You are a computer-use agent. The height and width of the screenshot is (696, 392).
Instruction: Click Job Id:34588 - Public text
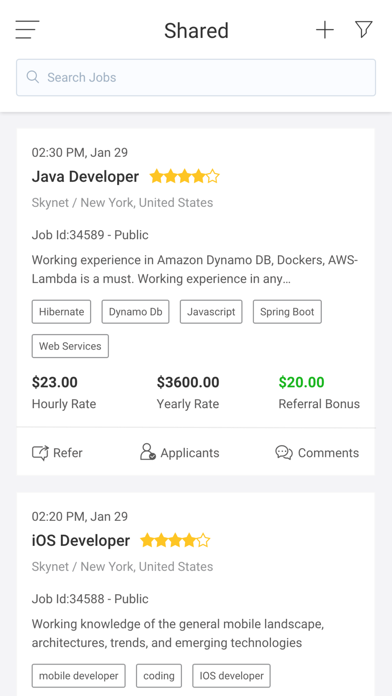click(90, 599)
